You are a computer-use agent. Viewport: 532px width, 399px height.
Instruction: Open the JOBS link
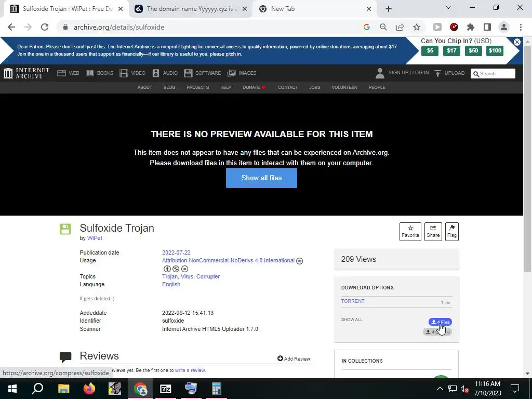coord(314,87)
